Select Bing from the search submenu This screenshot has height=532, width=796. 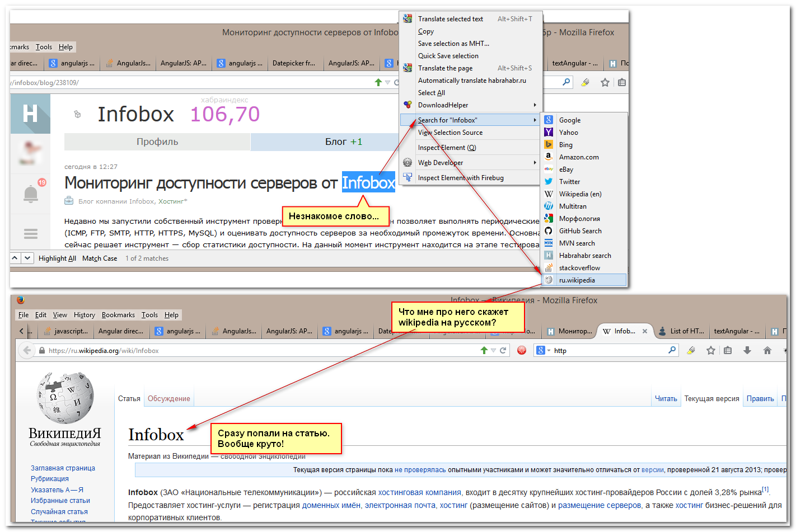[x=584, y=145]
